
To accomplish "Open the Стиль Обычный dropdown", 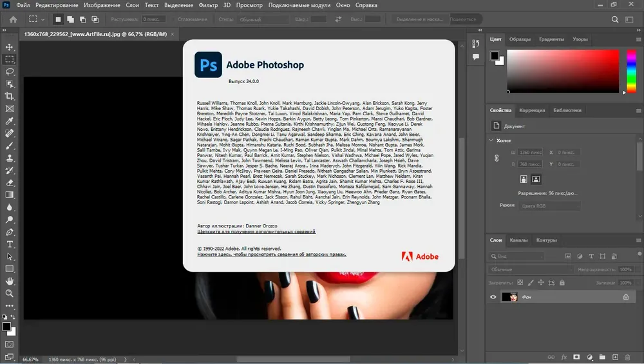I will [x=263, y=19].
